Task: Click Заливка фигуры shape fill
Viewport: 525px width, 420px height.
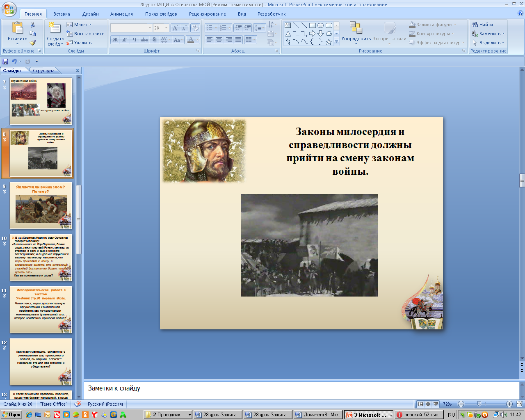Action: [x=433, y=25]
